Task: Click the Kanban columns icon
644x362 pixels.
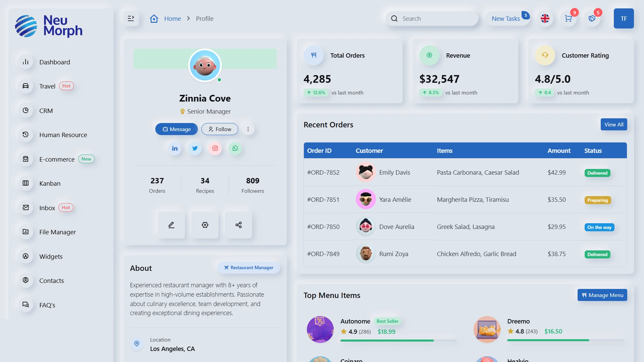Action: pos(25,183)
